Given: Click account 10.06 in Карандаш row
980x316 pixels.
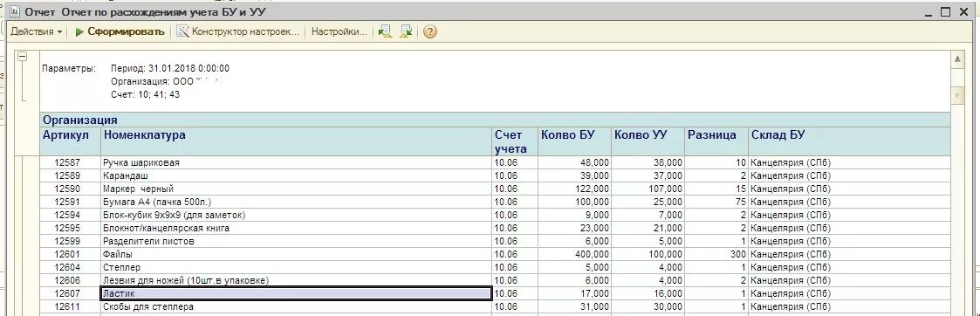Looking at the screenshot, I should pos(506,175).
